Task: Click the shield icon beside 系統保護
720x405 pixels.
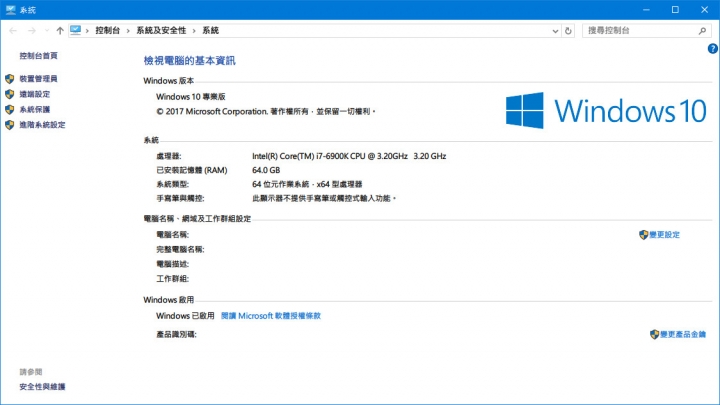Action: click(x=10, y=109)
